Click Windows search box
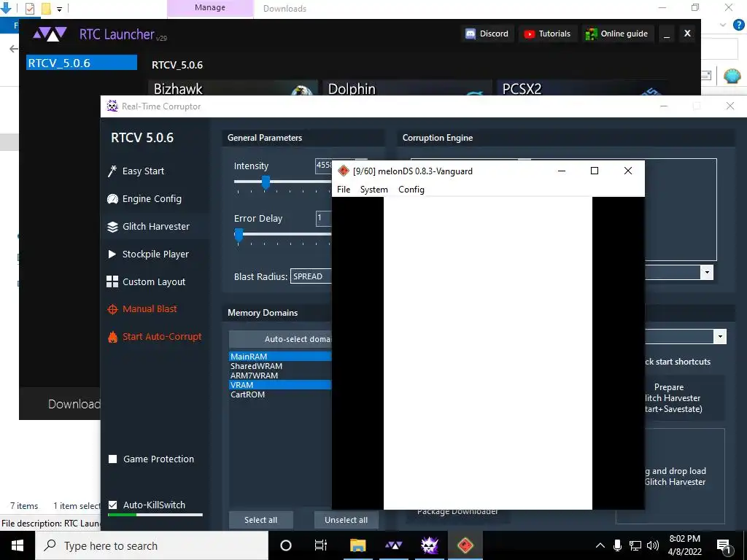The image size is (747, 560). (x=152, y=545)
